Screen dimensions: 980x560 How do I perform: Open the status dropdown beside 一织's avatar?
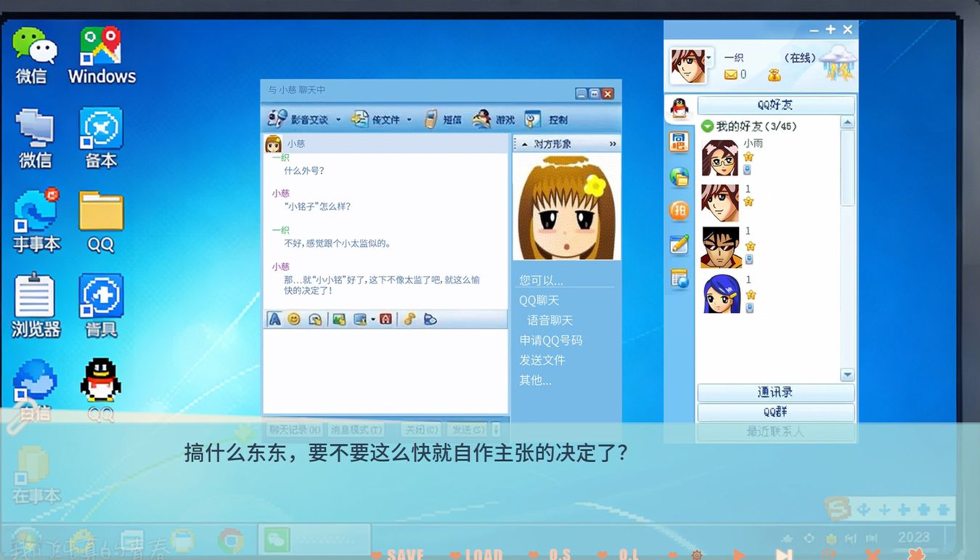tap(710, 57)
